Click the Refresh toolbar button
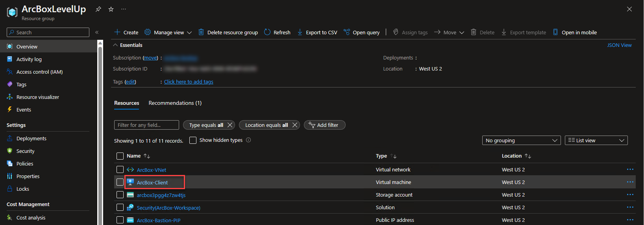This screenshot has width=644, height=225. [x=277, y=32]
